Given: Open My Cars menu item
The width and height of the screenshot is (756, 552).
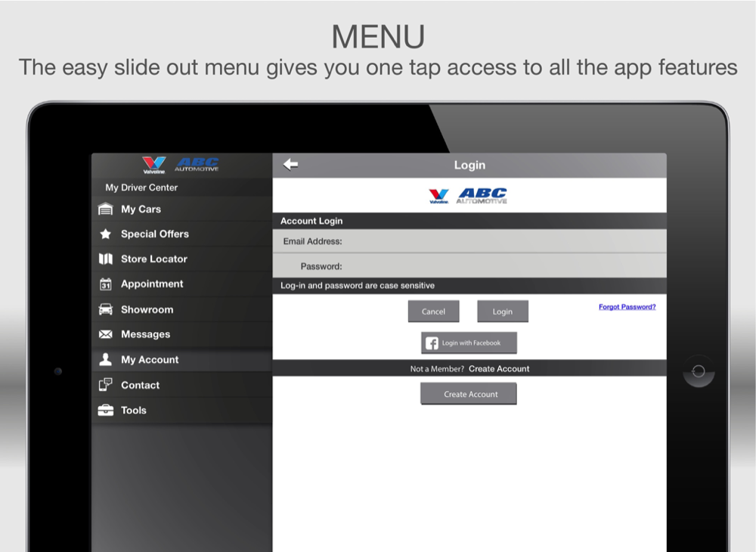Looking at the screenshot, I should [181, 209].
